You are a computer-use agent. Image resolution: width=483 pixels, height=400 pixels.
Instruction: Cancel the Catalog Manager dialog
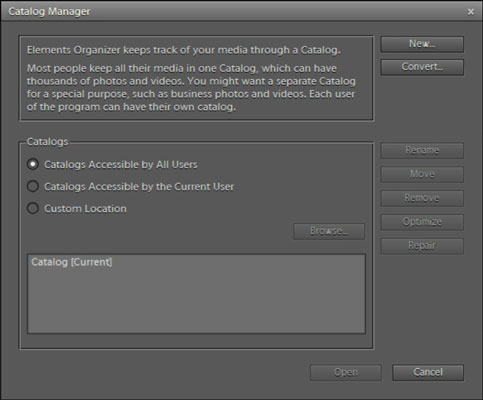coord(428,372)
